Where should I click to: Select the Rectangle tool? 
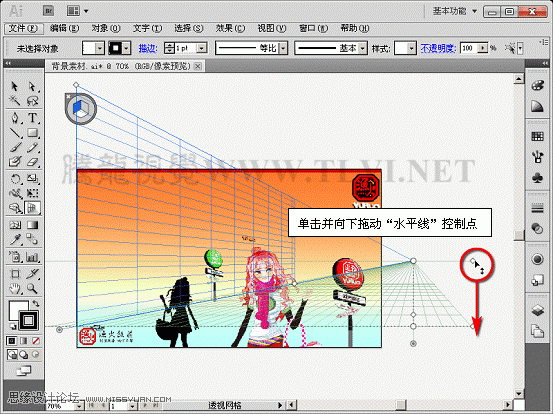point(32,133)
